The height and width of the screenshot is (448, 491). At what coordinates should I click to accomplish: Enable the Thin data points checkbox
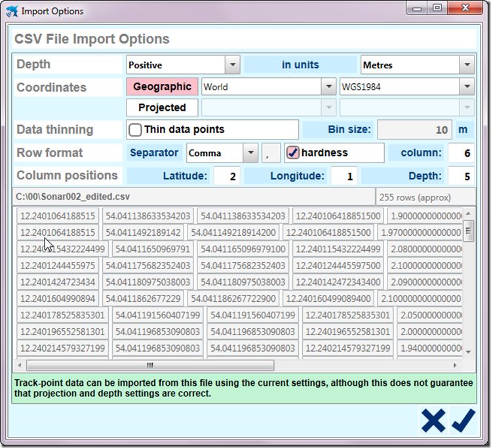136,130
